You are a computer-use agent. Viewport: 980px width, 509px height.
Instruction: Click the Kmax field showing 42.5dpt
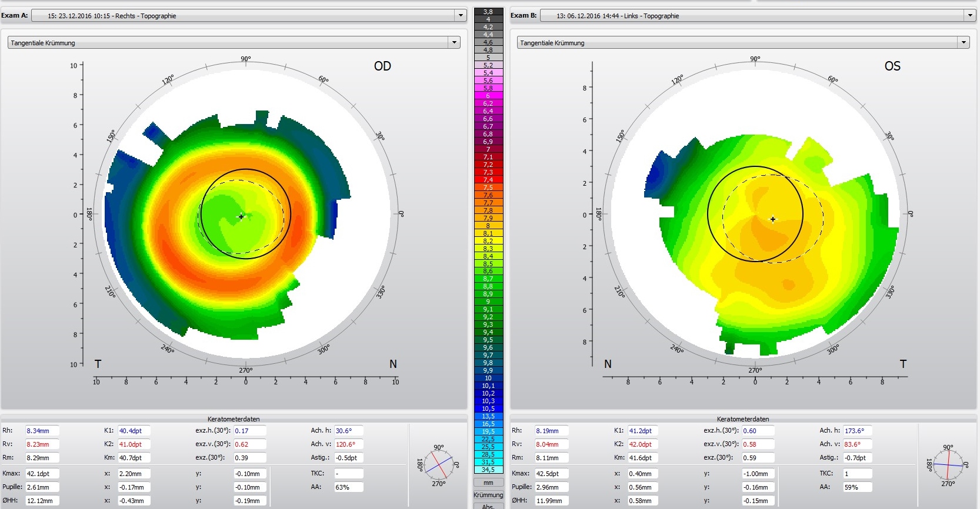point(551,474)
